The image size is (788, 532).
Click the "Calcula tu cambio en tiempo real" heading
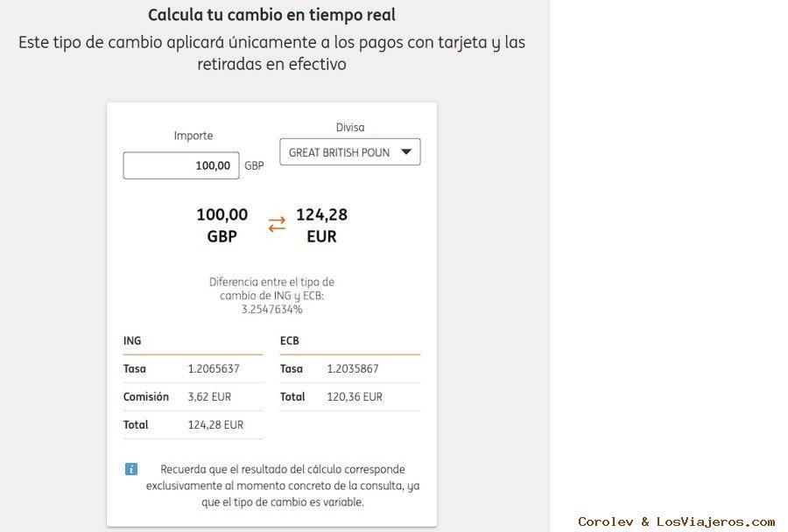(271, 15)
